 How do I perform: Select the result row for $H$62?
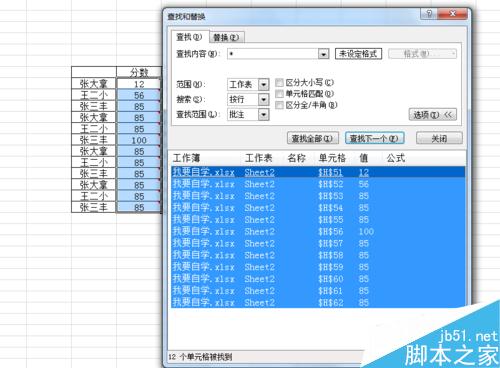coord(318,303)
